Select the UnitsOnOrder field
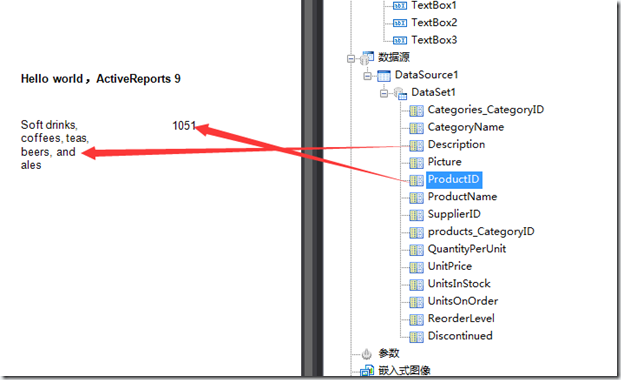The width and height of the screenshot is (621, 380). [463, 302]
